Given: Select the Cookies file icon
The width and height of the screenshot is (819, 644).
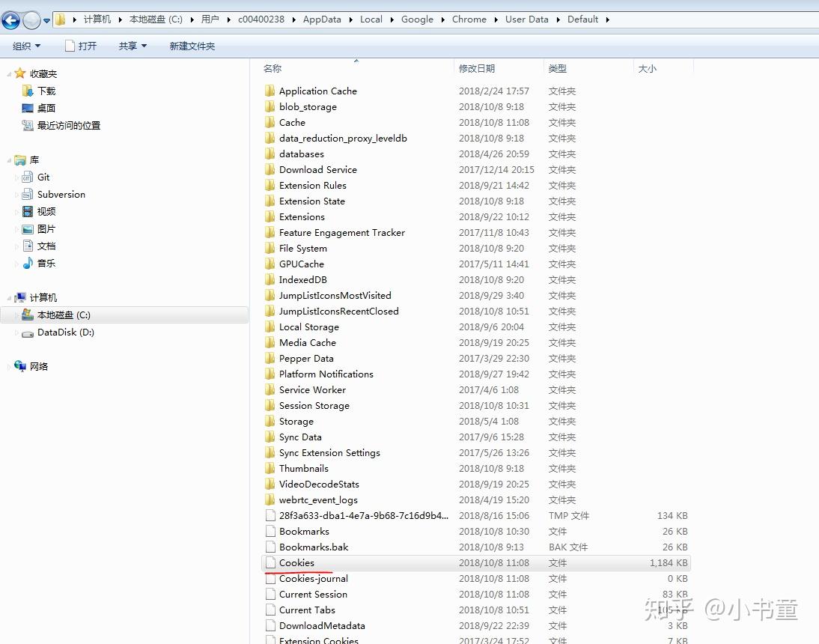Looking at the screenshot, I should tap(270, 562).
